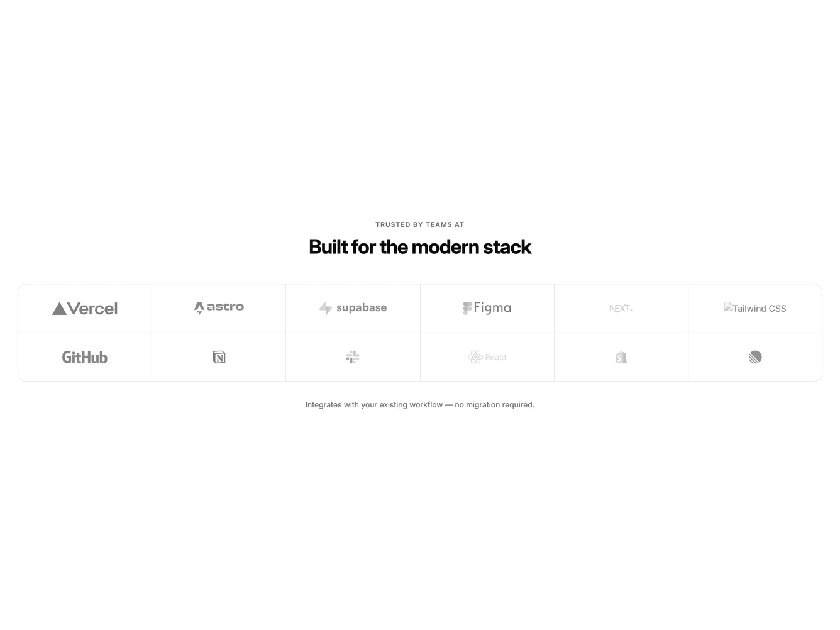840x630 pixels.
Task: Select the Notion logo icon
Action: point(219,357)
